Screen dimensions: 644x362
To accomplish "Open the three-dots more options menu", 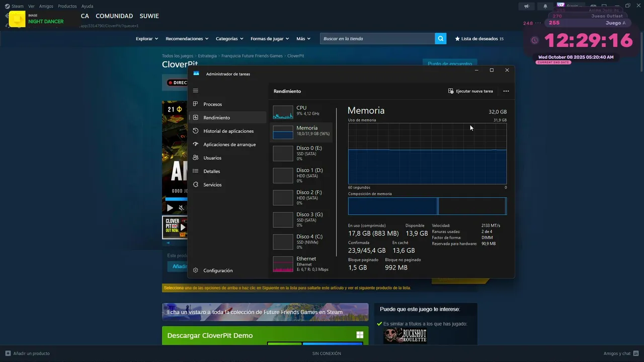I will [506, 91].
